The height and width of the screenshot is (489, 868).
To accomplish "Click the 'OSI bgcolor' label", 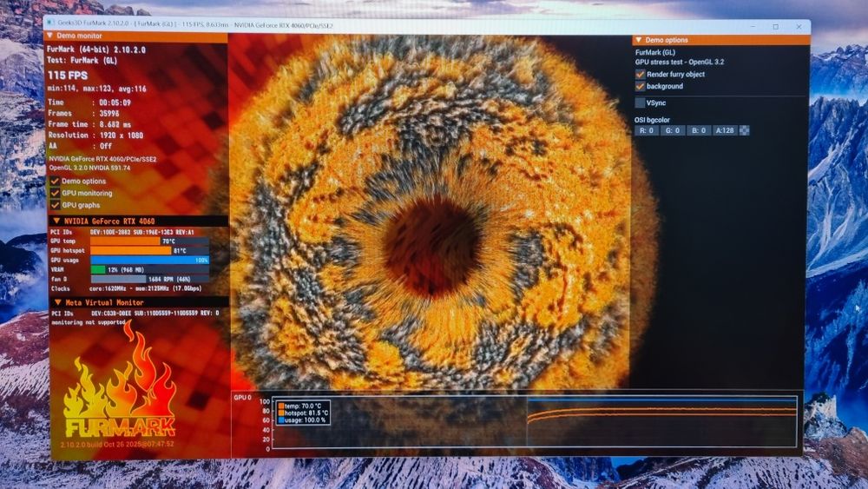I will 652,120.
